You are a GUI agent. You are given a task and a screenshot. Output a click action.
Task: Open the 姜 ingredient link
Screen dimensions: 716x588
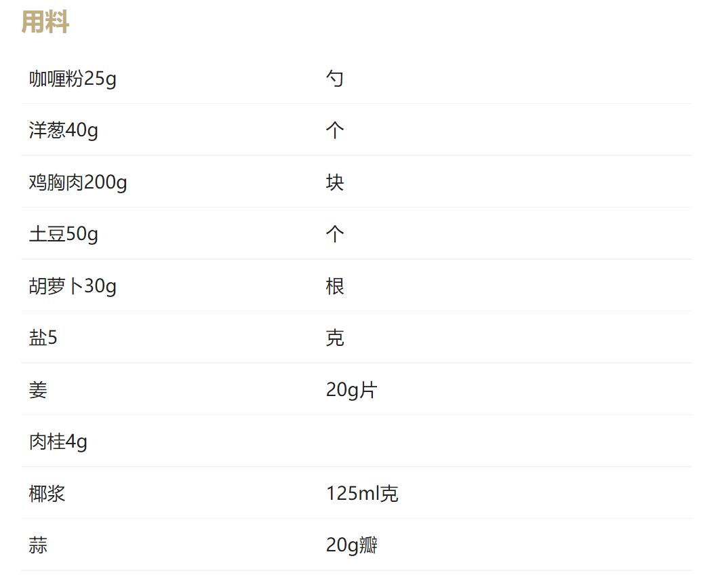[38, 390]
